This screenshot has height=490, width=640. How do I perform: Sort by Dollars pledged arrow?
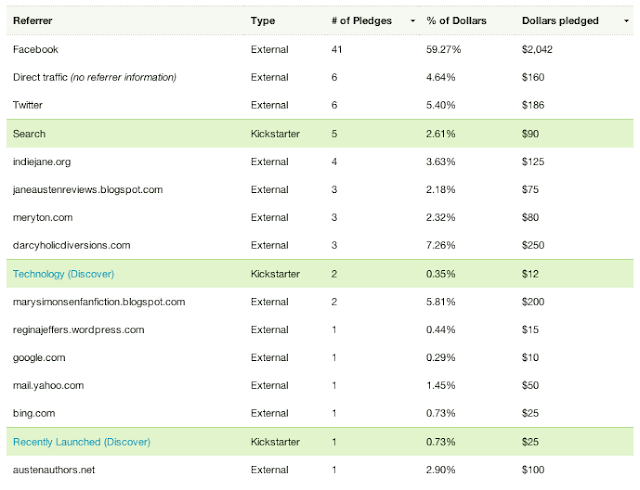pos(627,21)
